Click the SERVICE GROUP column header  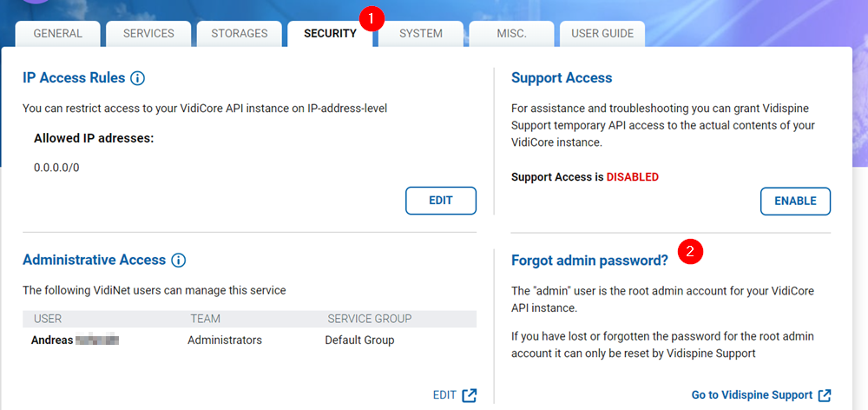(x=369, y=319)
